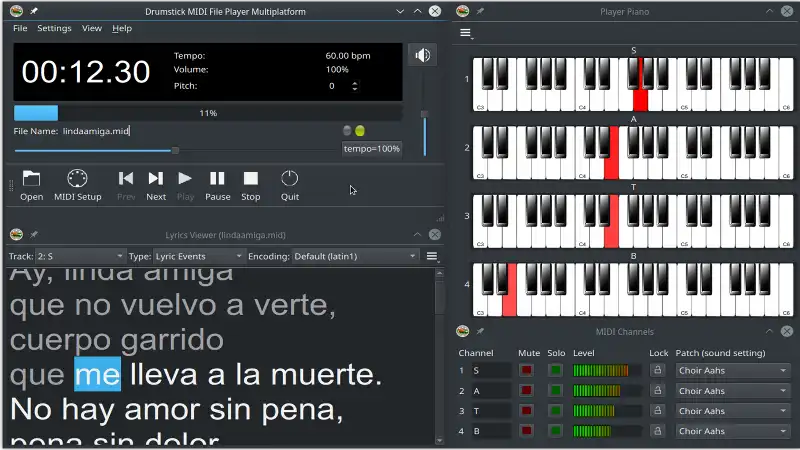800x450 pixels.
Task: Click the yellow-green beat indicator light
Action: click(x=360, y=131)
